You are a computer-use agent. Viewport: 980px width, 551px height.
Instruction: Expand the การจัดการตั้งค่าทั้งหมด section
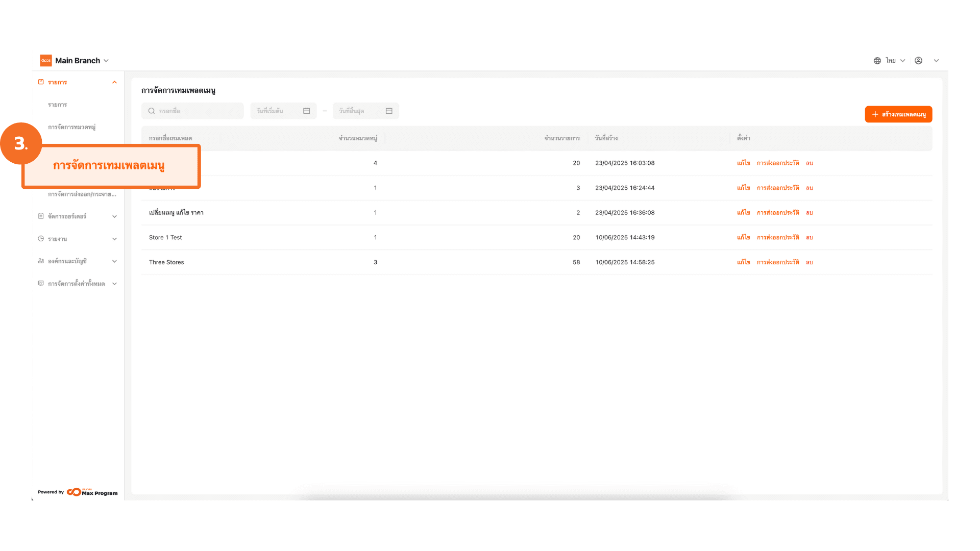(114, 284)
